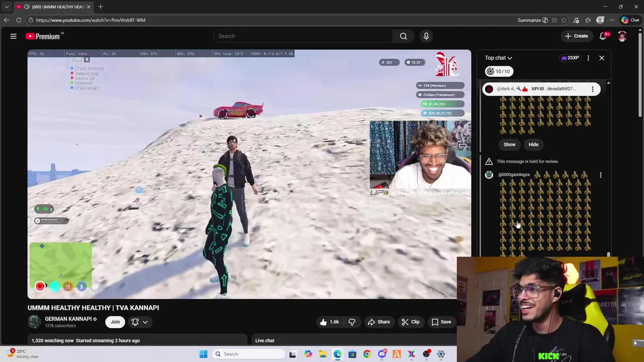Click the 10/10 goal chip
The width and height of the screenshot is (644, 362).
click(499, 71)
